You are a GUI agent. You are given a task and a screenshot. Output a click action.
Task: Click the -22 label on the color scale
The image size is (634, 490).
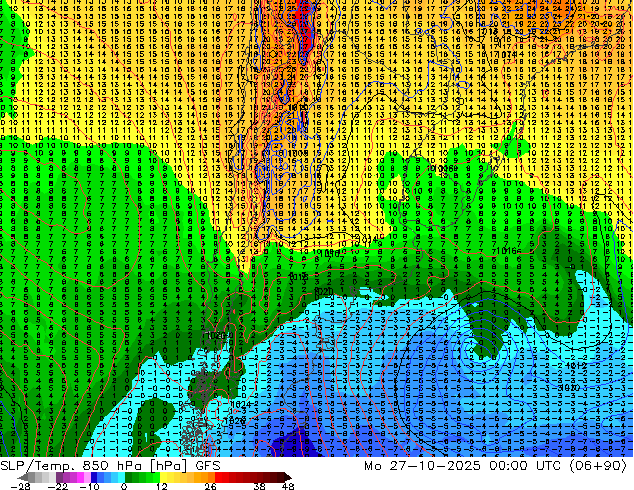pos(57,486)
